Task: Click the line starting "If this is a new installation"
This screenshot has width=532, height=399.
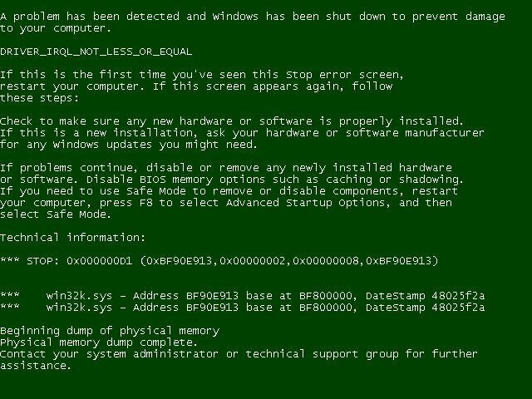Action: pos(242,133)
